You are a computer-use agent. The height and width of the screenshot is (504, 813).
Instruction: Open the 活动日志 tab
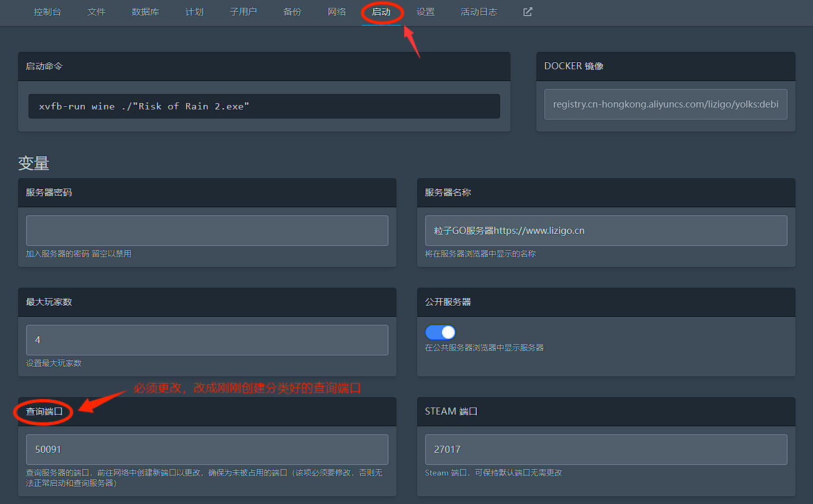pos(479,12)
